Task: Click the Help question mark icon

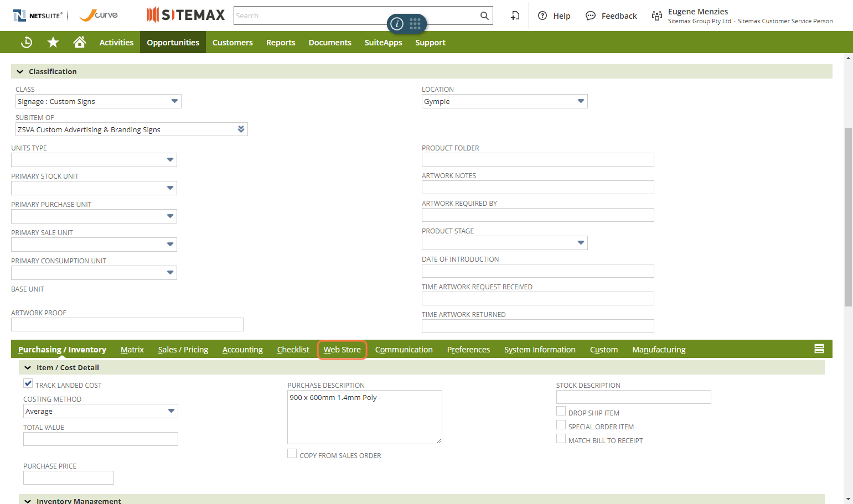Action: tap(542, 15)
